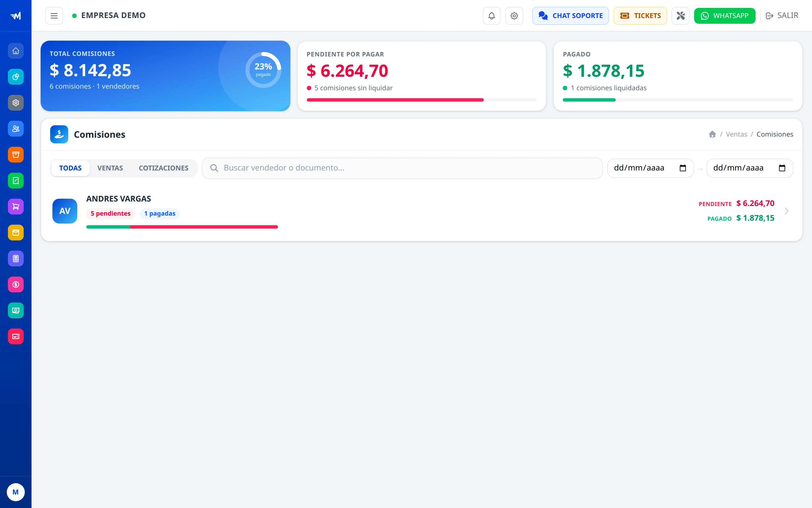This screenshot has height=508, width=812.
Task: Click the '5 pendientes' badge
Action: pyautogui.click(x=111, y=214)
